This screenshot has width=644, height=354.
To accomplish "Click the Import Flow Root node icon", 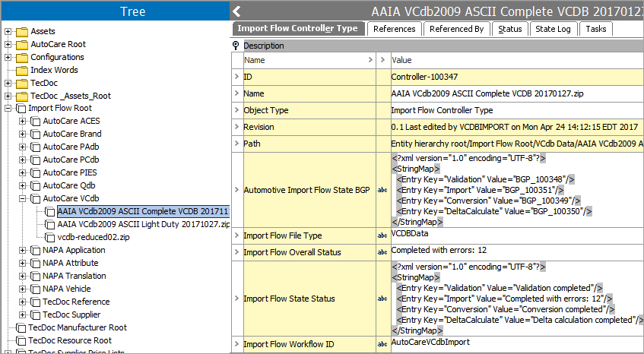I will [21, 109].
